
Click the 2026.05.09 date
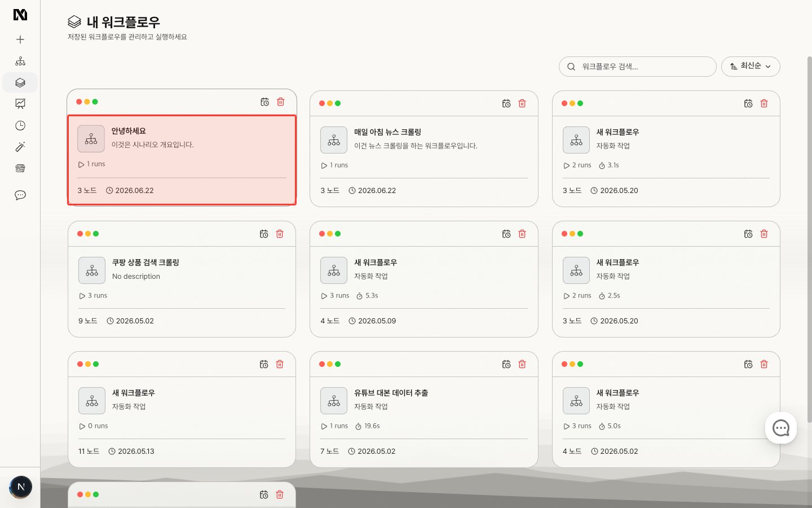(x=377, y=321)
